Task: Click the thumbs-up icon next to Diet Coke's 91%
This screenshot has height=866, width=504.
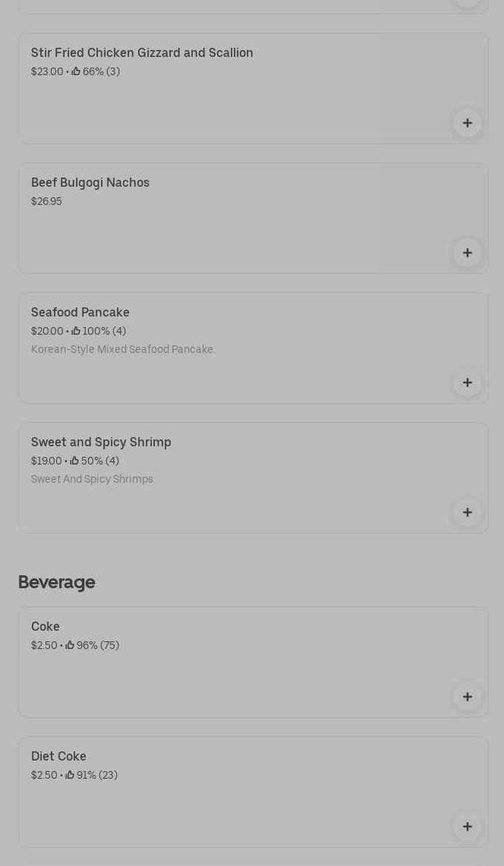Action: coord(70,775)
